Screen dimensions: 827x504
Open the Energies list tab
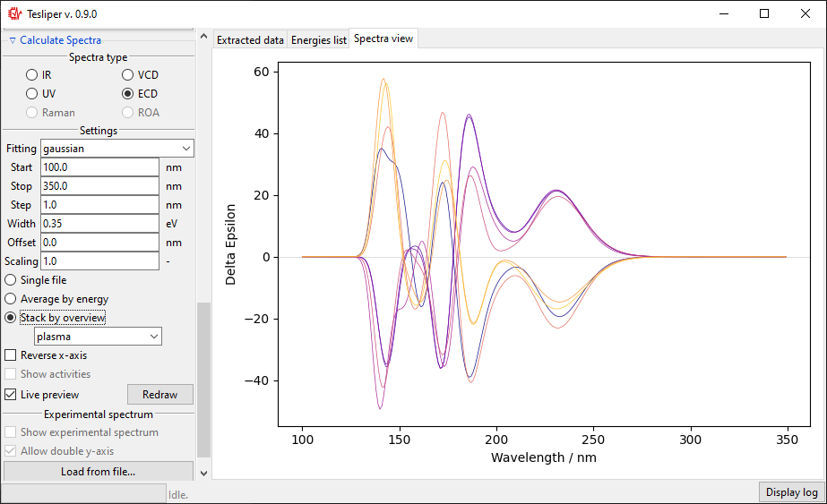(x=318, y=40)
